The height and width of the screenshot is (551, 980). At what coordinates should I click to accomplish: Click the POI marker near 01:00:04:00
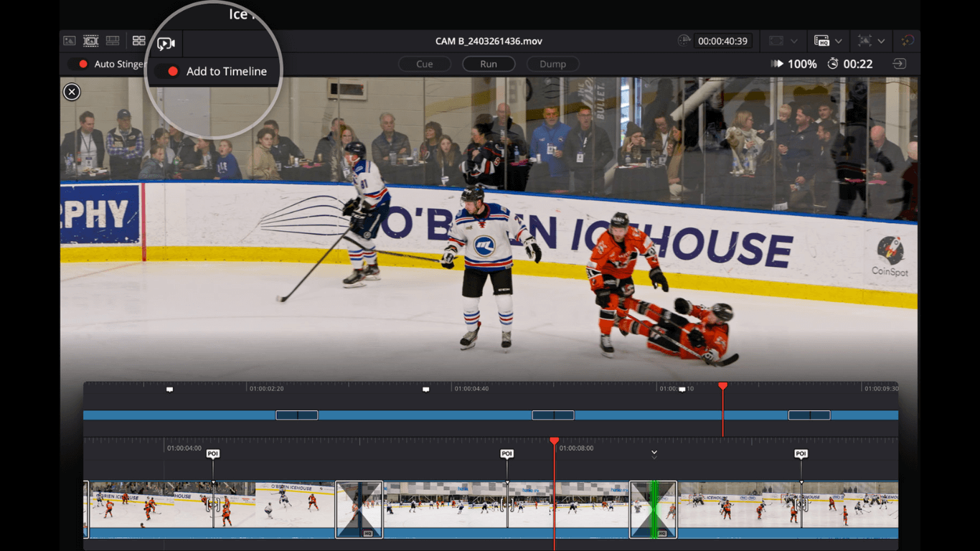[x=213, y=453]
